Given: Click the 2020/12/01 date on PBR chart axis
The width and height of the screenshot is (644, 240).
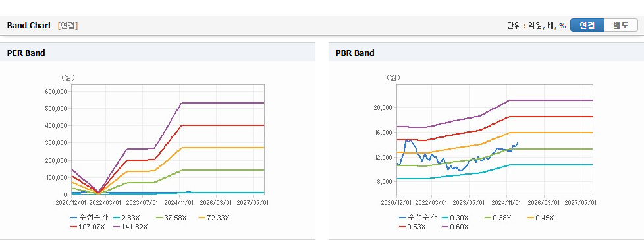Looking at the screenshot, I should [396, 202].
